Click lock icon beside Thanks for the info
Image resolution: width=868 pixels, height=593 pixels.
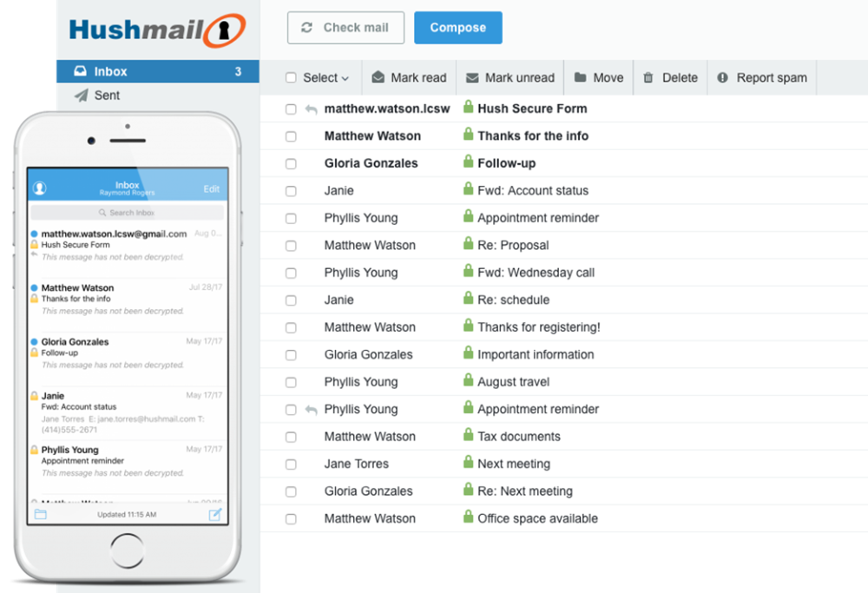pos(469,134)
